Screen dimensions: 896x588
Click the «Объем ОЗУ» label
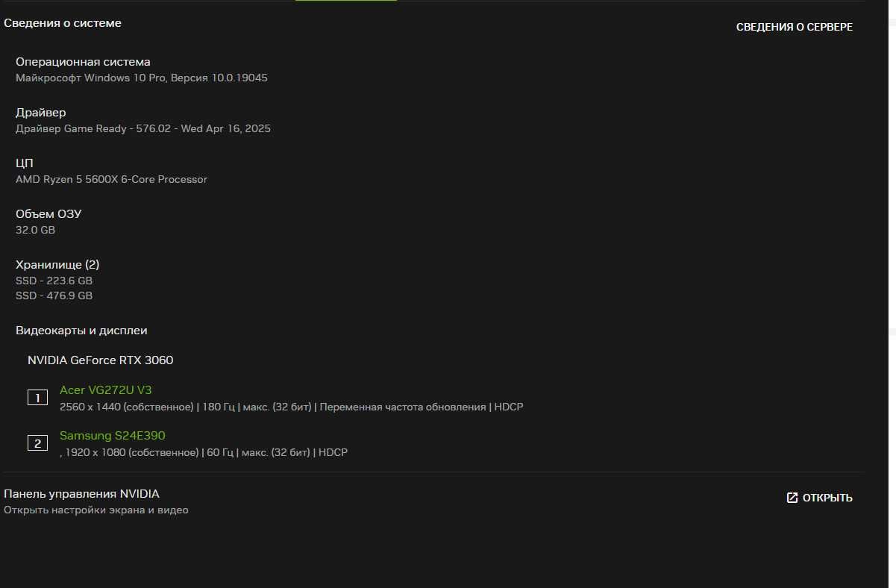(x=48, y=214)
